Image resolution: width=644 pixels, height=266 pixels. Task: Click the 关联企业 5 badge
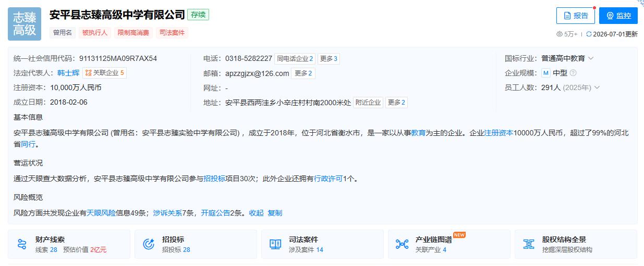(x=105, y=73)
